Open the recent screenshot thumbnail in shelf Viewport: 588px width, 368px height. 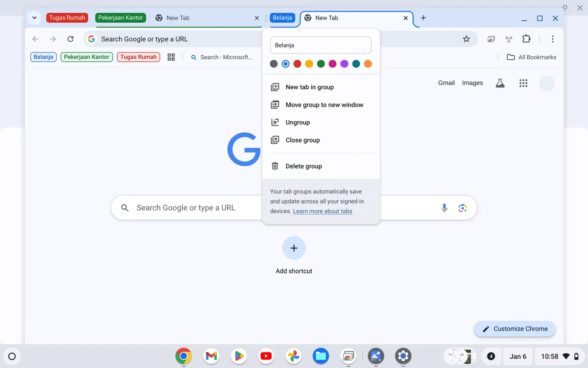[x=460, y=356]
